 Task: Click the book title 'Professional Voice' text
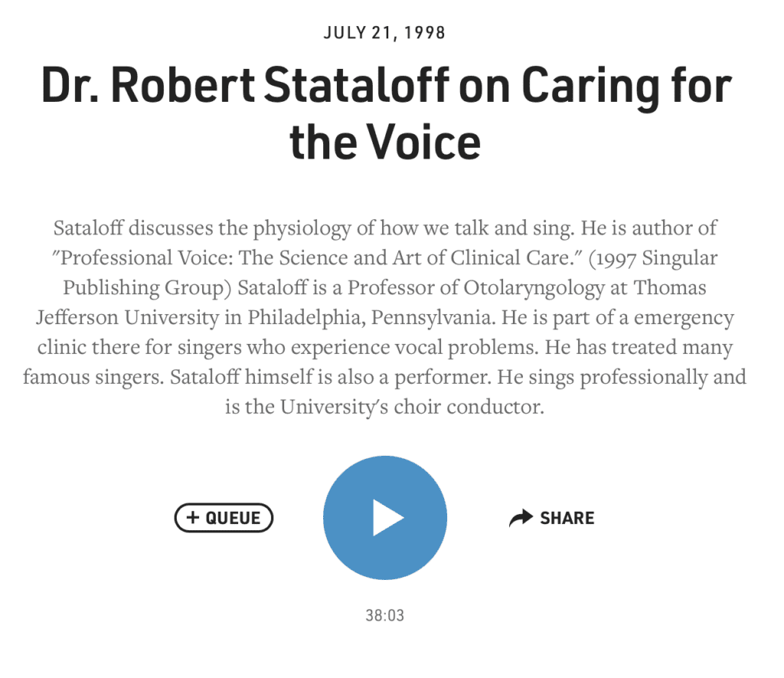(x=146, y=257)
